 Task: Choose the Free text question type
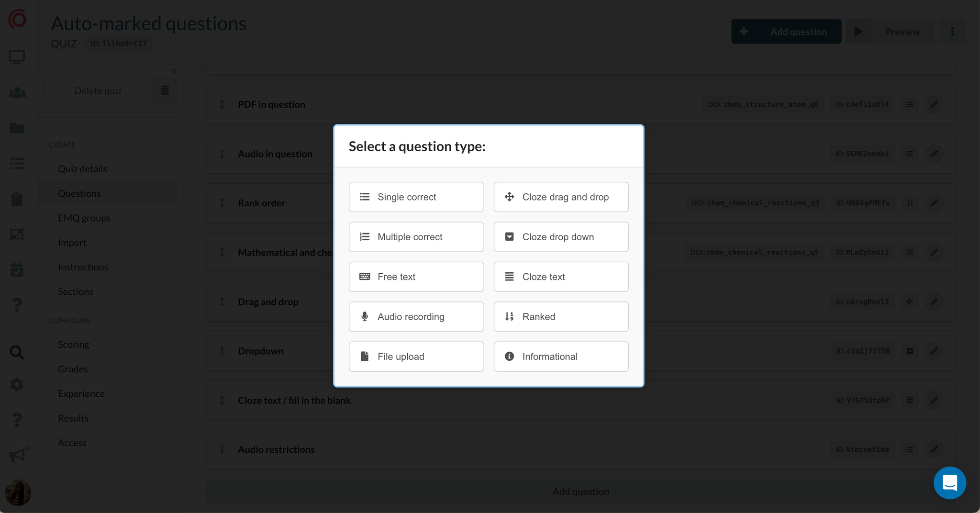coord(416,277)
